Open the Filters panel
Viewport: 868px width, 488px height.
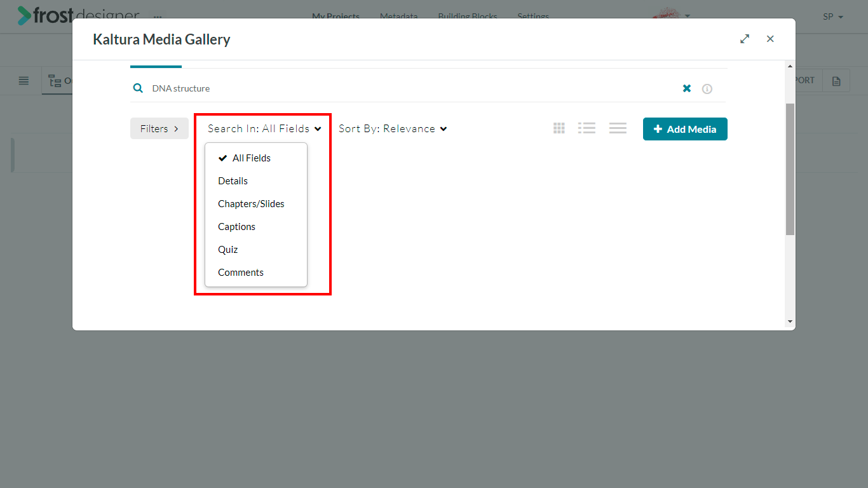click(x=159, y=128)
